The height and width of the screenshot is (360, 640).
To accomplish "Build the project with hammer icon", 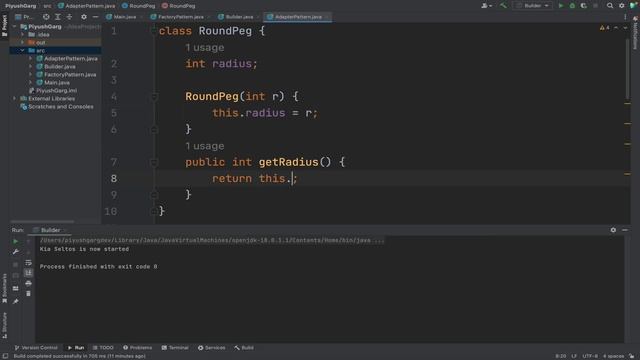I will tap(503, 6).
